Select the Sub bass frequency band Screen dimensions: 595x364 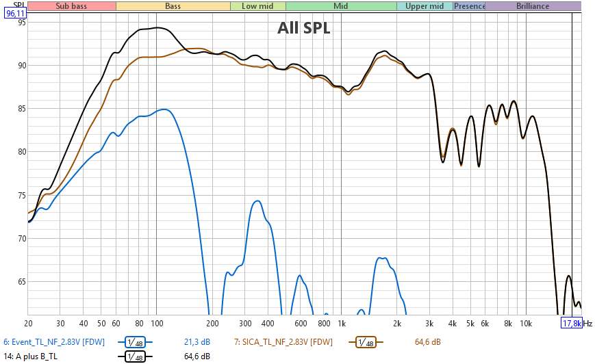tap(72, 6)
